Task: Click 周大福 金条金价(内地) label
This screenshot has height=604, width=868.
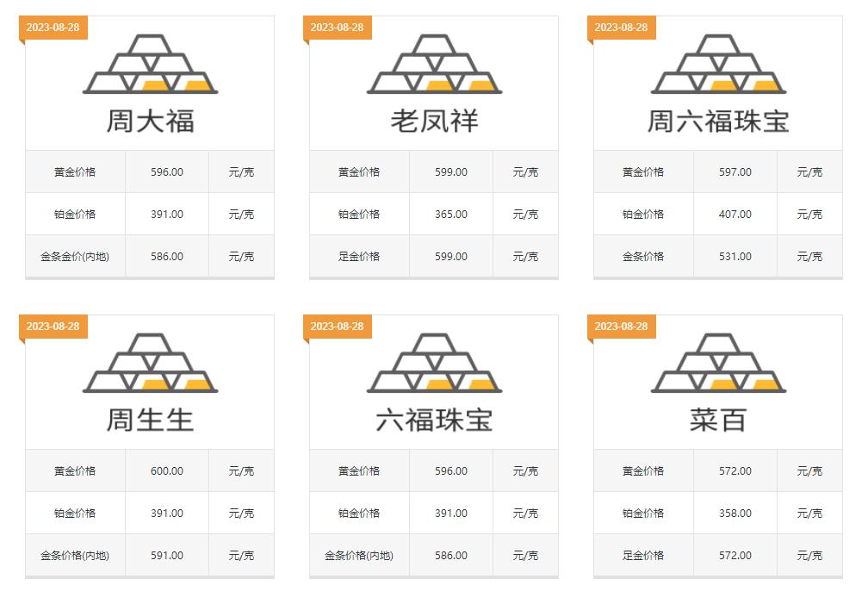Action: pyautogui.click(x=75, y=257)
